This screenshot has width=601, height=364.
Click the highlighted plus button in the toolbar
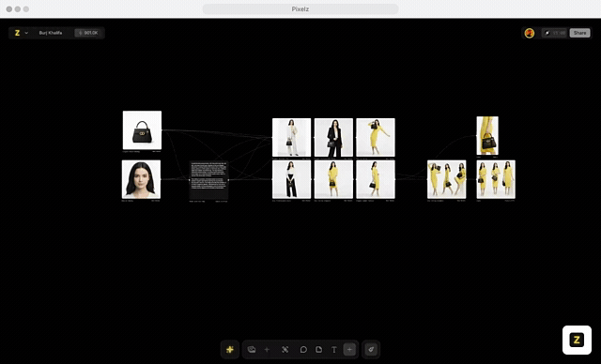[x=349, y=349]
